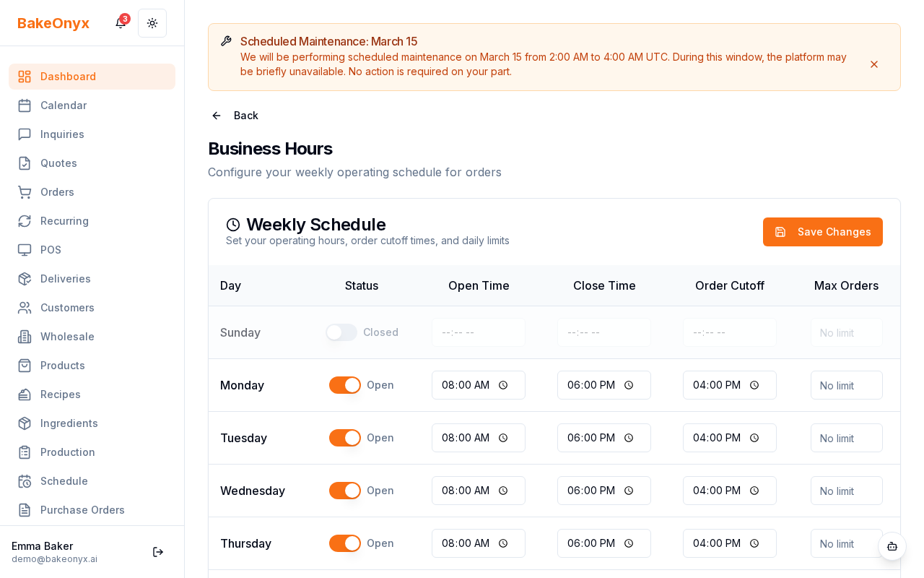This screenshot has height=578, width=924.
Task: Open the notifications bell icon
Action: click(x=120, y=23)
